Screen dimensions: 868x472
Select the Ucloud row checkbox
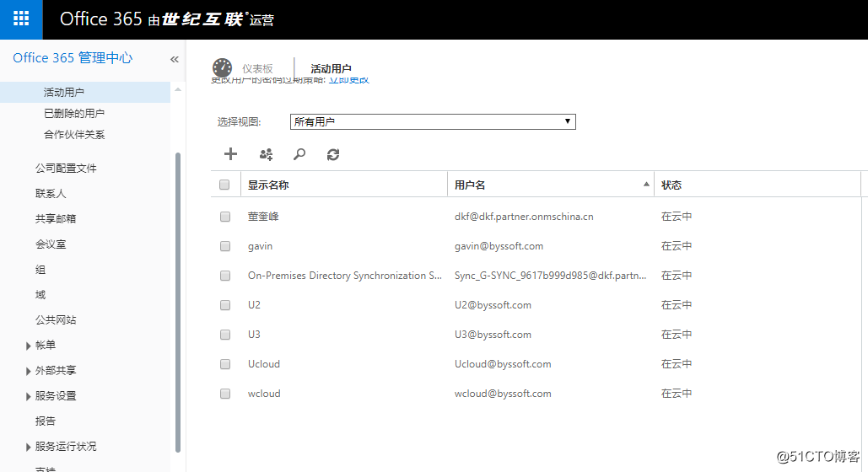point(224,364)
